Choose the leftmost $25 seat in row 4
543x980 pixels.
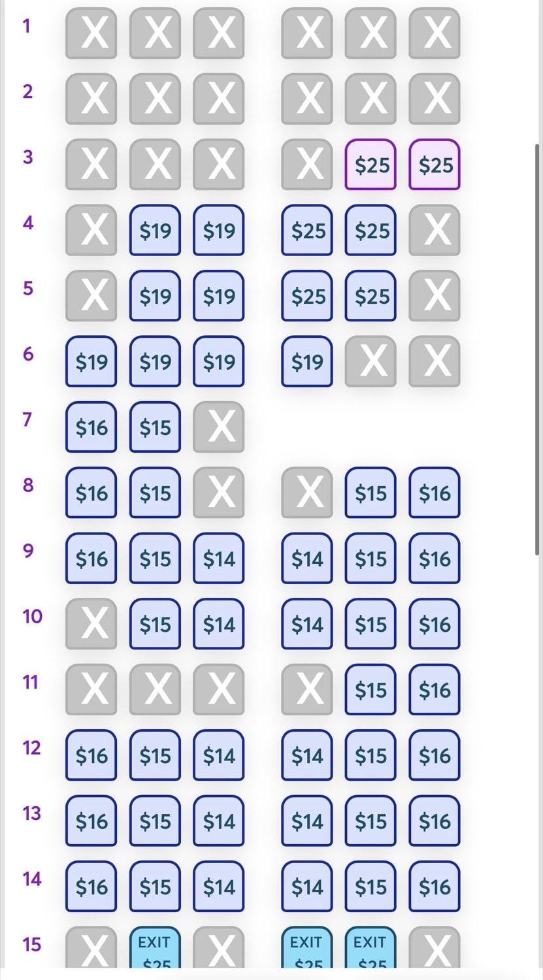click(x=307, y=230)
